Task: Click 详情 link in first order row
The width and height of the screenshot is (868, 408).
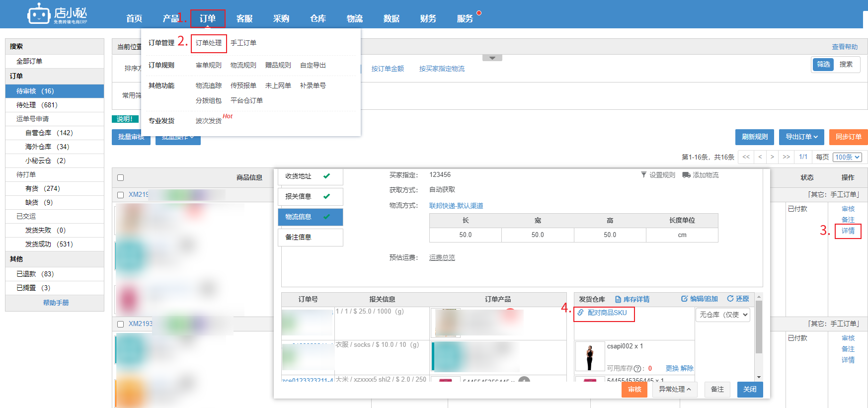Action: click(x=848, y=231)
